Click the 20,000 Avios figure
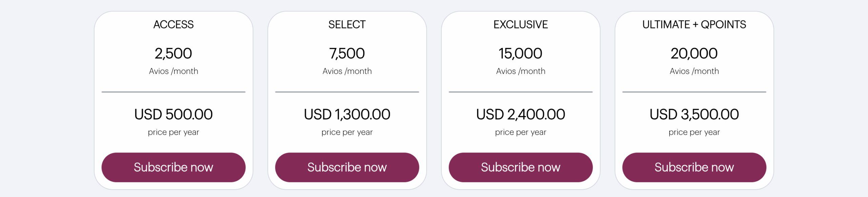 694,53
